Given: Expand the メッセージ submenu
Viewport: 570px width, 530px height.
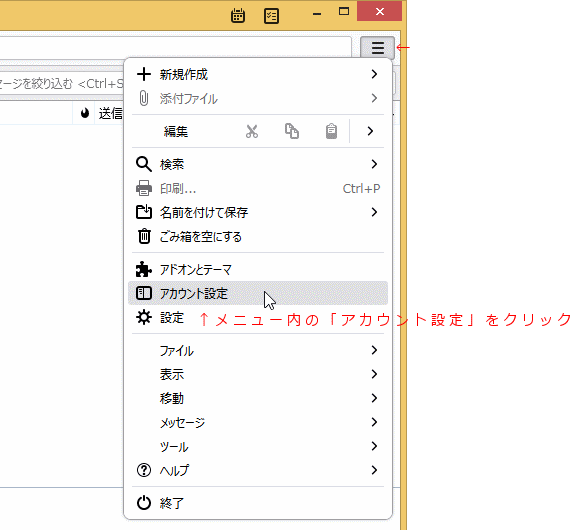Looking at the screenshot, I should point(258,422).
